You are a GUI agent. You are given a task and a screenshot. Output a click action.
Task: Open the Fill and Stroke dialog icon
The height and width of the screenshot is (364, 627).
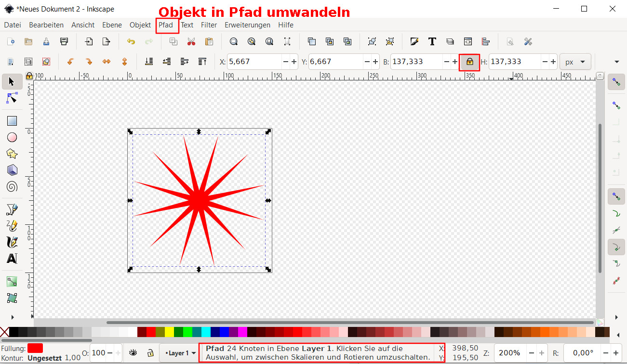pos(414,41)
